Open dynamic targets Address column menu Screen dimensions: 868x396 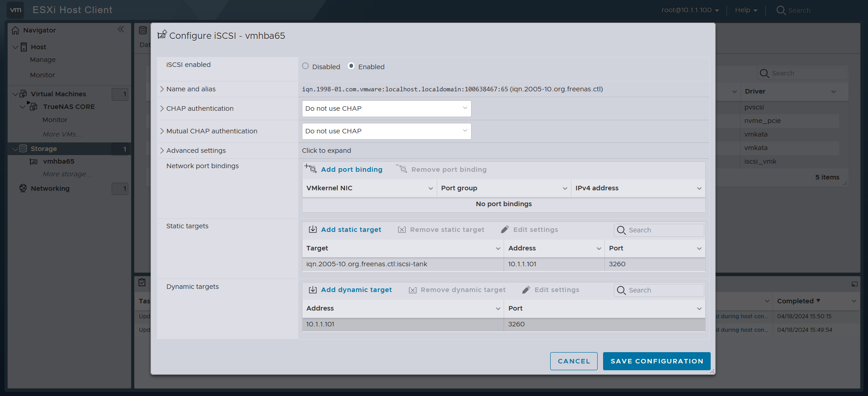[x=498, y=309]
